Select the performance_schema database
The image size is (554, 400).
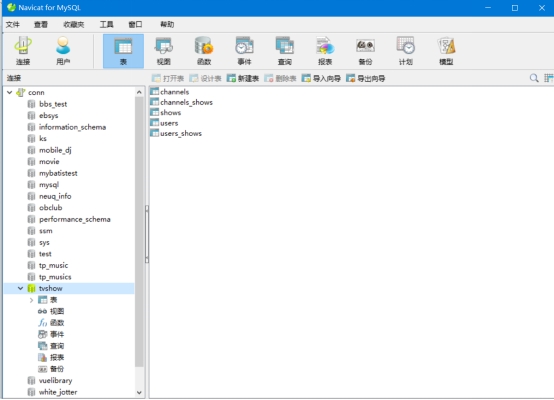(75, 219)
